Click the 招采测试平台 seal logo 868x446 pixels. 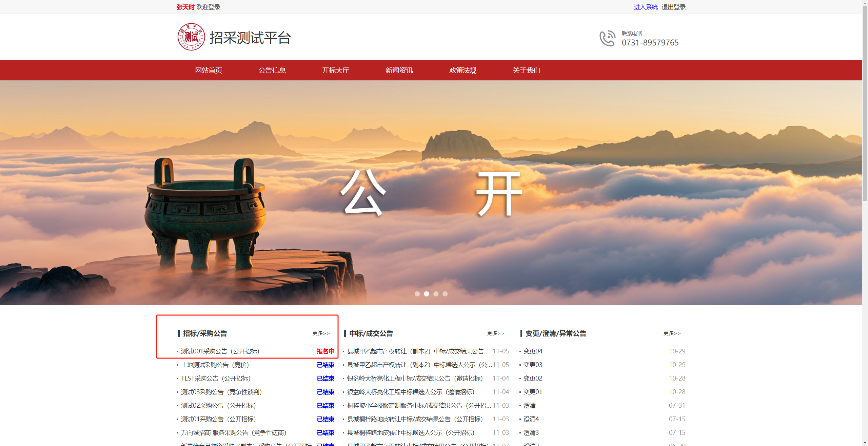coord(191,37)
